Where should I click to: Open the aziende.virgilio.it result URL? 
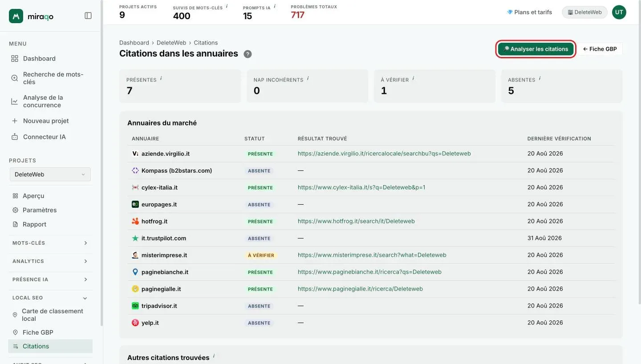[384, 154]
